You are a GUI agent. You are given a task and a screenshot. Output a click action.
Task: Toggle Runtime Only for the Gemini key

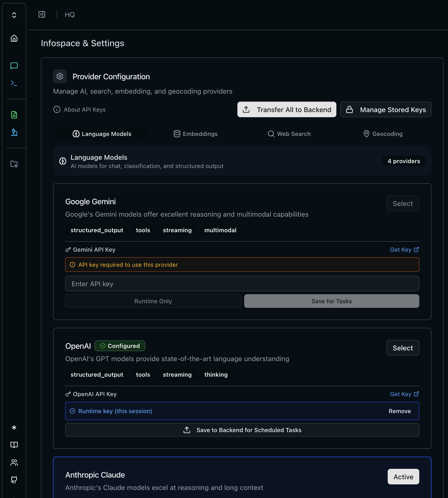click(x=153, y=301)
